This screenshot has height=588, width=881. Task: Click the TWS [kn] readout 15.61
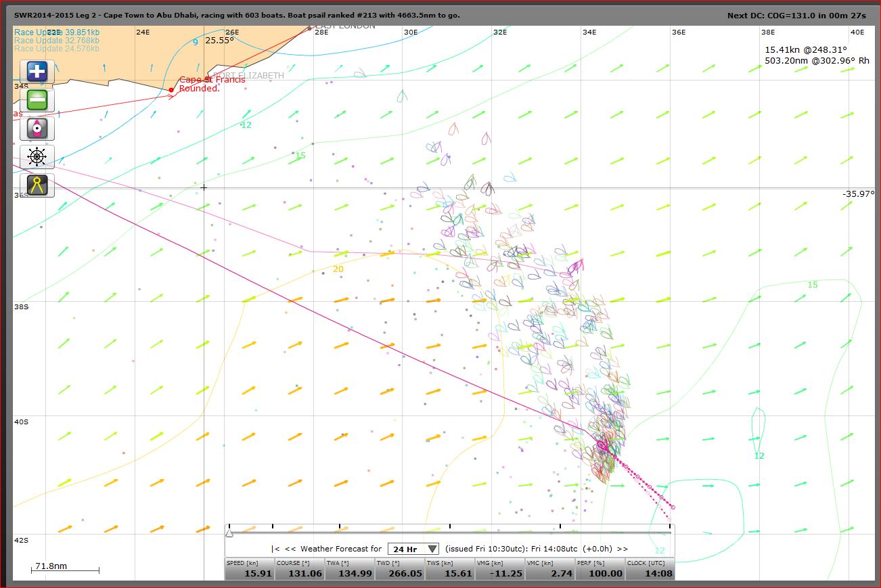pyautogui.click(x=459, y=573)
